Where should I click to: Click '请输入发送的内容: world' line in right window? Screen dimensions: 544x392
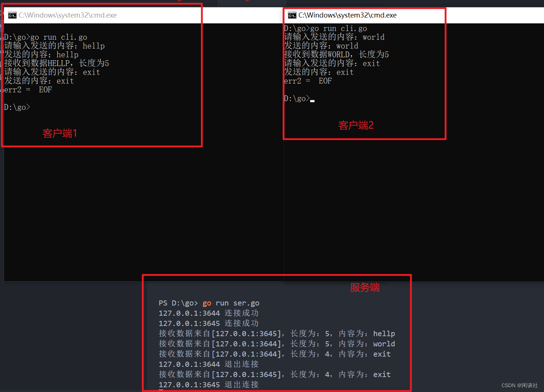[x=335, y=37]
